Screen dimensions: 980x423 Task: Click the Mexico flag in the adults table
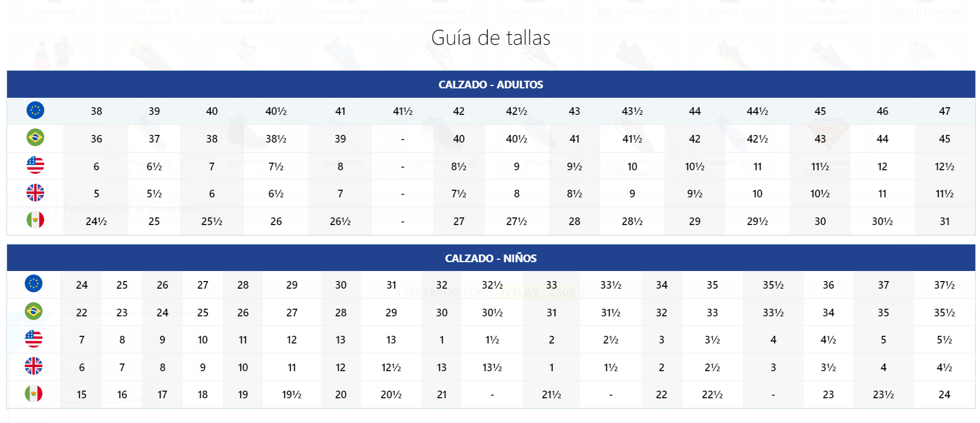35,220
